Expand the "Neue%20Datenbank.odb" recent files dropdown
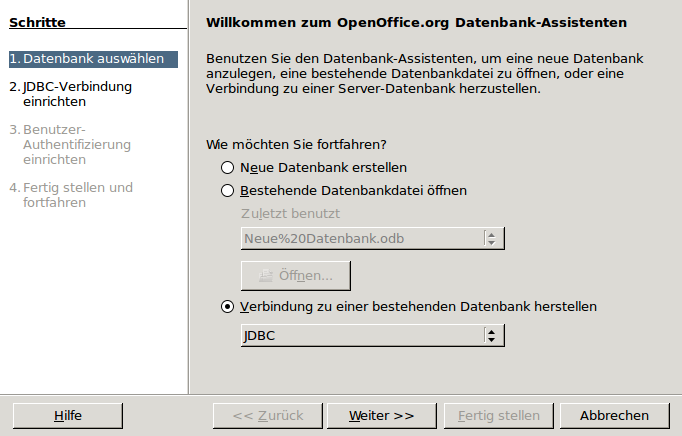Image resolution: width=682 pixels, height=436 pixels. click(x=490, y=238)
